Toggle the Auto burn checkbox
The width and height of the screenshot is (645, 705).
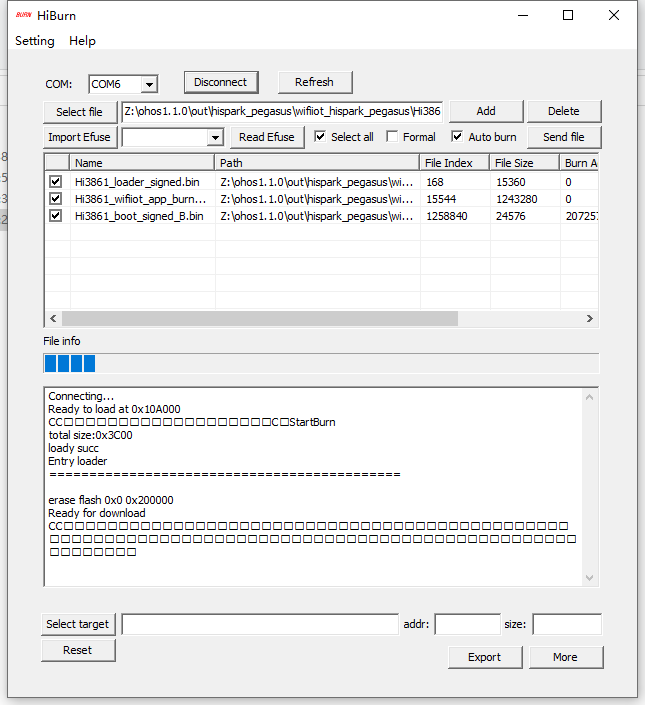457,136
